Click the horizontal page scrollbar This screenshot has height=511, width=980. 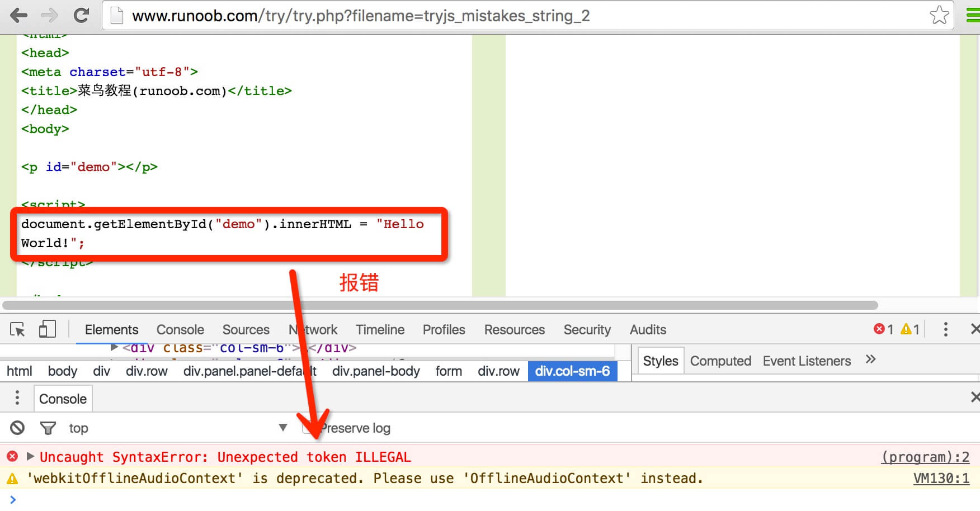point(440,305)
